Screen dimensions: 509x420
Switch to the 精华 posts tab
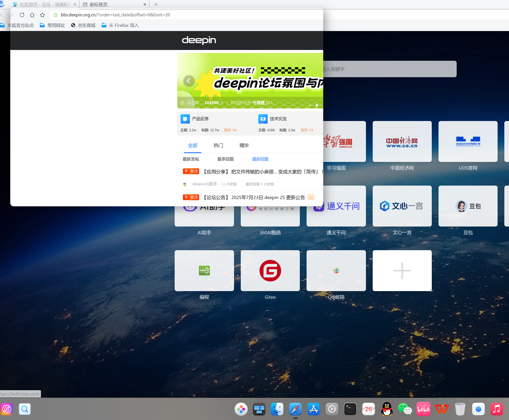pyautogui.click(x=244, y=145)
